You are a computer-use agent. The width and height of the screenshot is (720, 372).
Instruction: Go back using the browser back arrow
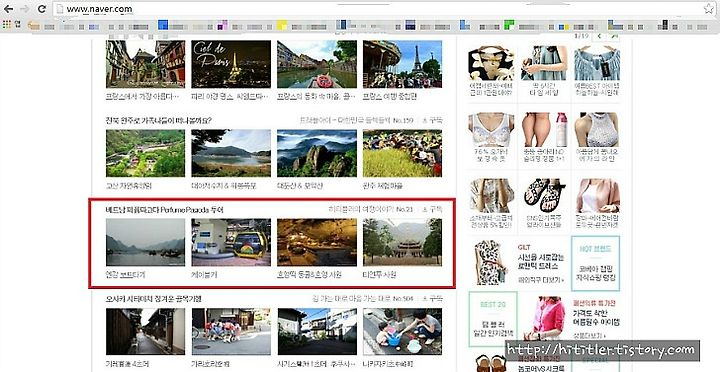coord(8,9)
